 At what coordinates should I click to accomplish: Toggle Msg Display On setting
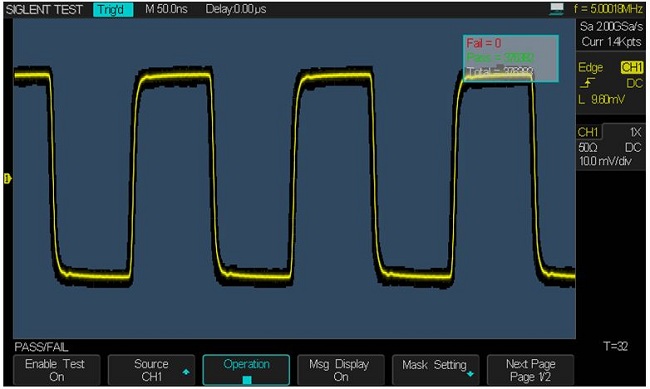[x=341, y=370]
